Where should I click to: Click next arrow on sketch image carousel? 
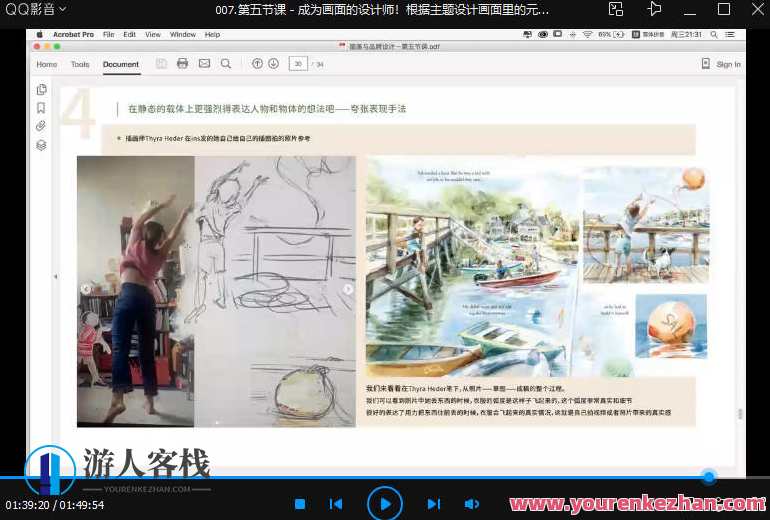[348, 289]
